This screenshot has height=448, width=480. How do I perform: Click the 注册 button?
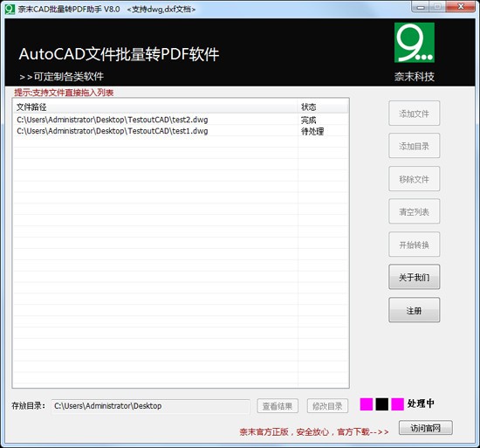point(415,310)
